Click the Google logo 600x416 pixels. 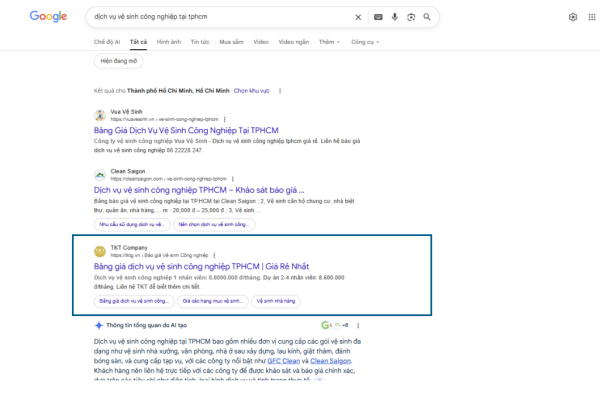[x=47, y=17]
